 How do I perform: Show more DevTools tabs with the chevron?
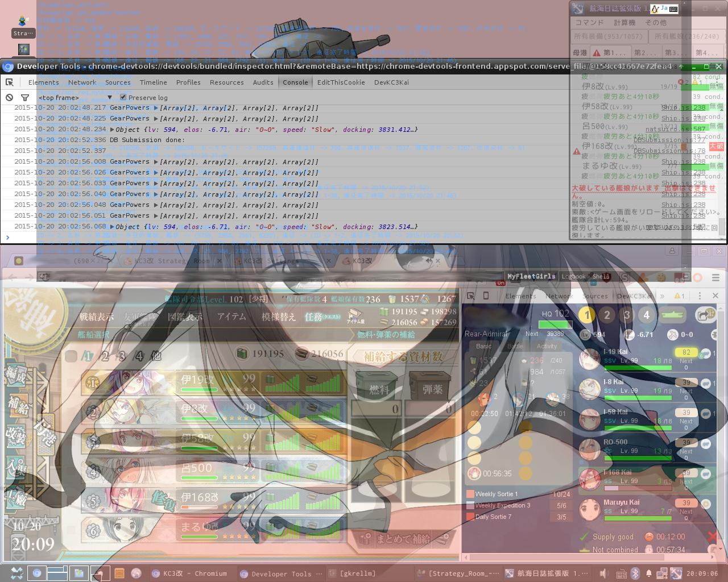[662, 296]
